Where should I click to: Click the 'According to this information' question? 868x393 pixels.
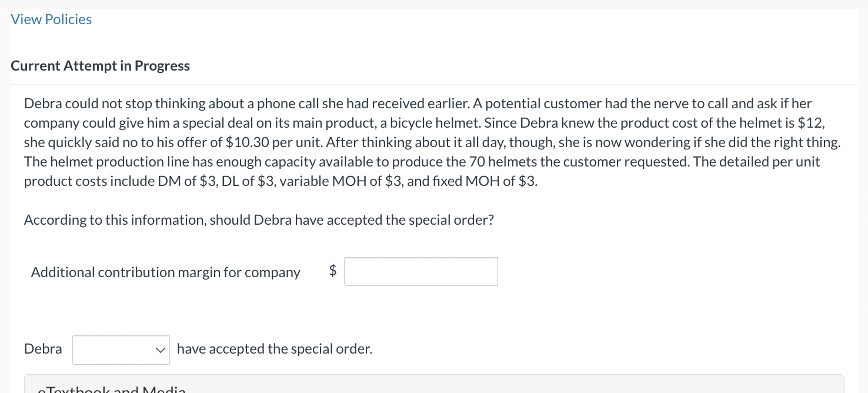point(259,220)
